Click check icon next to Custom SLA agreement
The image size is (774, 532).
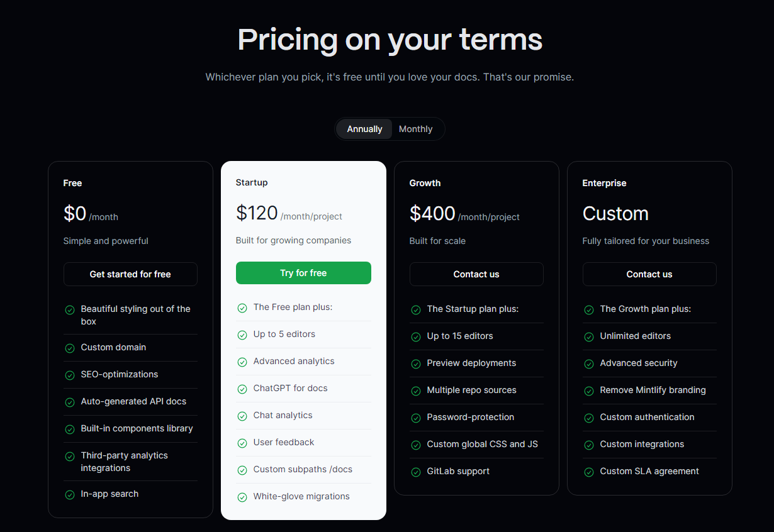click(589, 472)
